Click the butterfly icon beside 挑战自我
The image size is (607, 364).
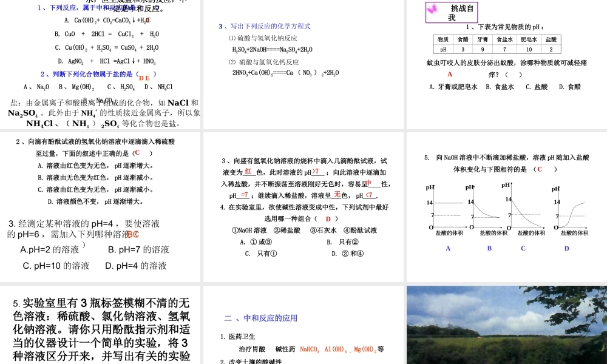pos(432,8)
